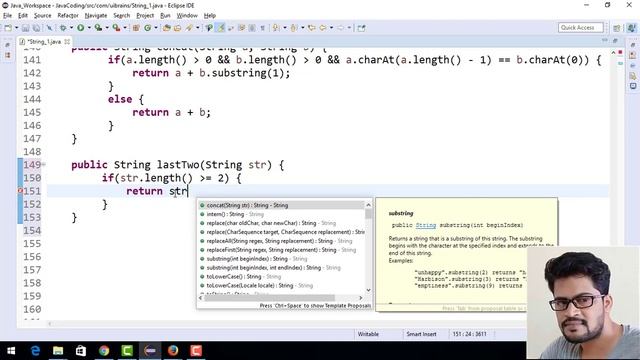Open the Project menu
The image size is (640, 360).
pyautogui.click(x=145, y=16)
